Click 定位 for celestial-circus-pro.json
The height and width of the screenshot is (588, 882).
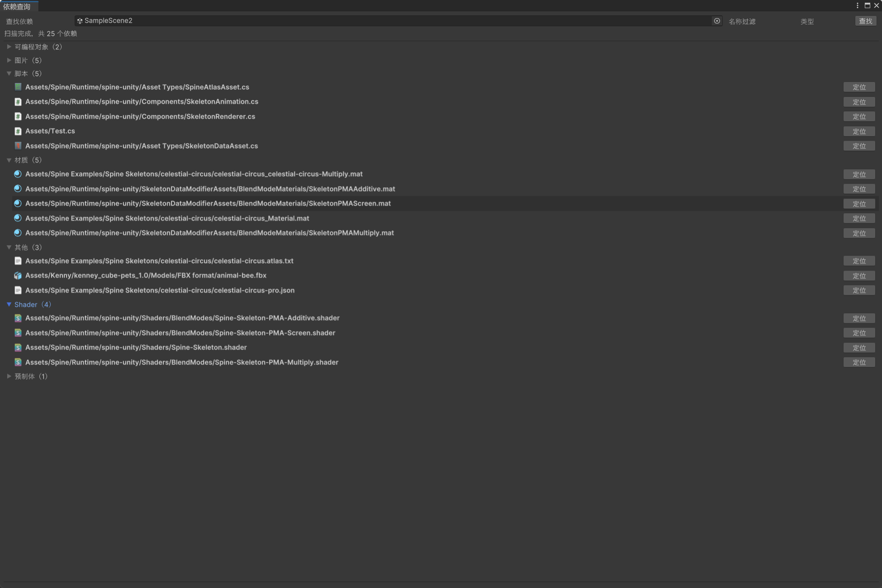point(859,290)
